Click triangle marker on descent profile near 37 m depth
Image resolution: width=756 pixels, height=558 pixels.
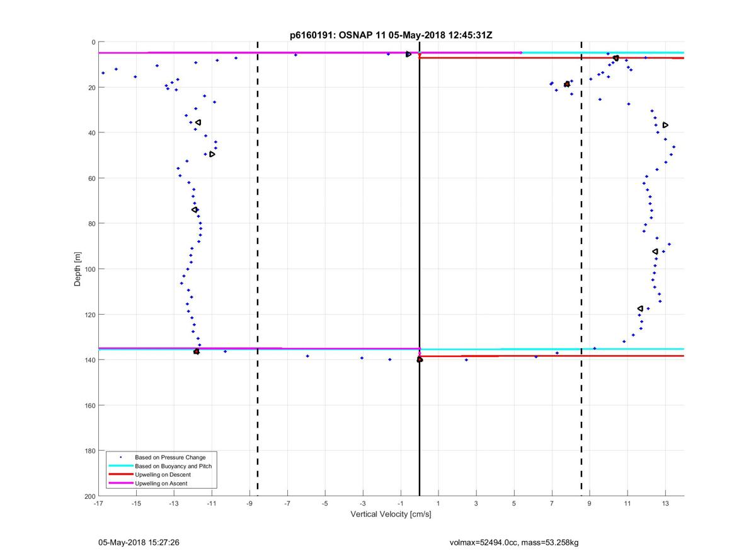(x=665, y=125)
